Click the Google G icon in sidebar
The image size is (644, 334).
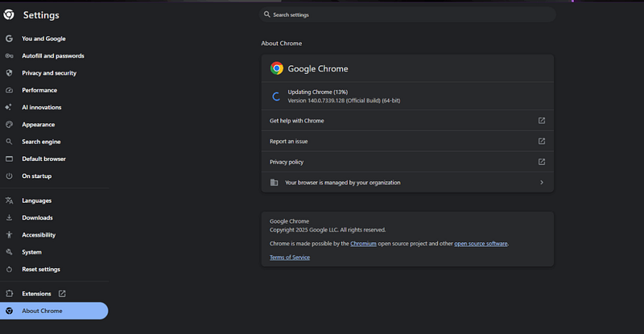tap(9, 39)
